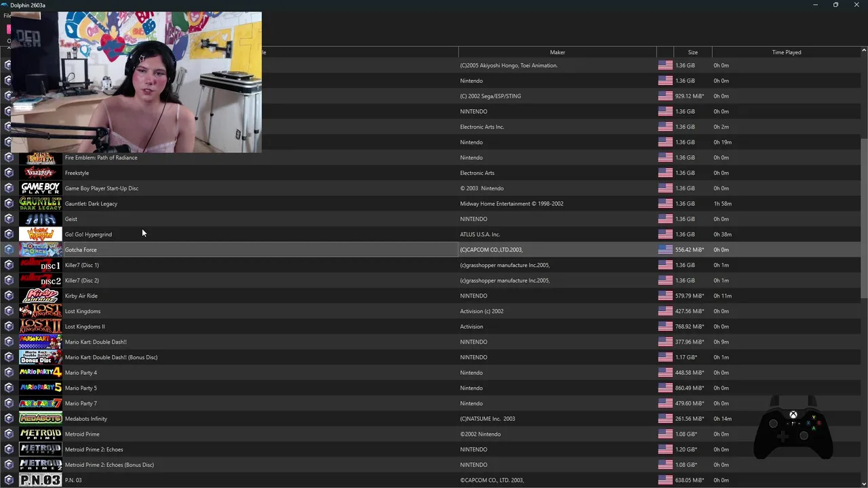Select the Geist game banner icon
Screen dimensions: 868x488
[40, 219]
